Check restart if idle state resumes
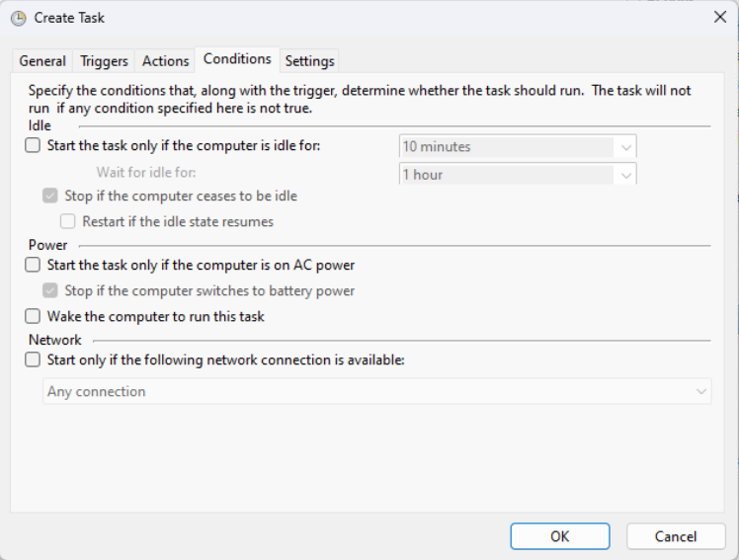This screenshot has height=560, width=739. [x=68, y=221]
